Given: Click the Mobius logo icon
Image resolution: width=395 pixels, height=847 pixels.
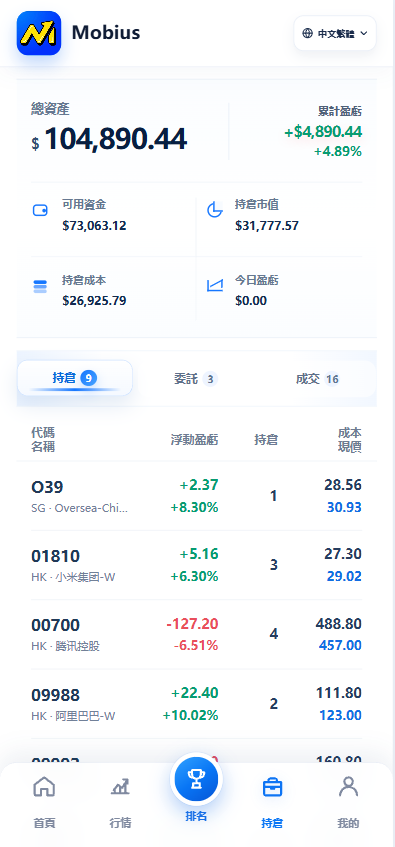Looking at the screenshot, I should click(x=39, y=33).
